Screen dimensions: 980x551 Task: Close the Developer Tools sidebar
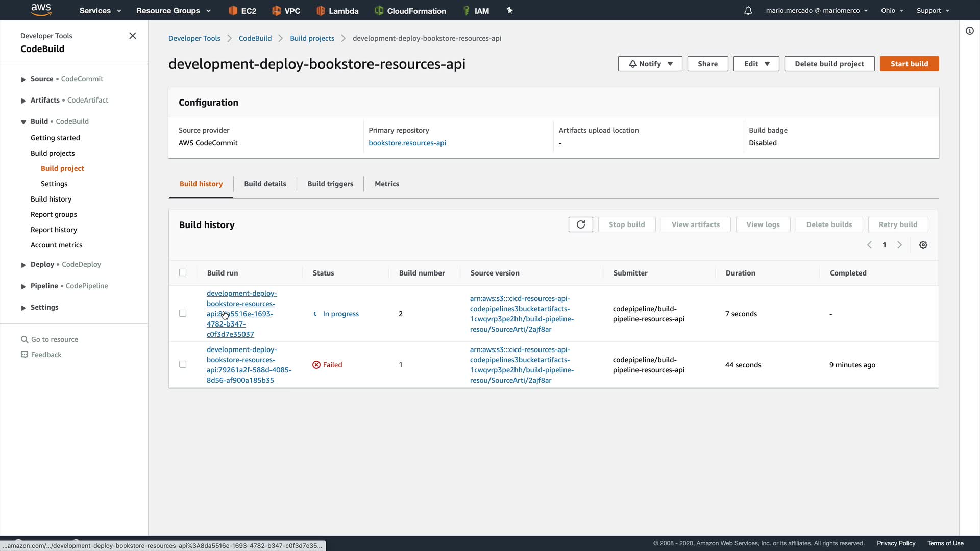(133, 36)
